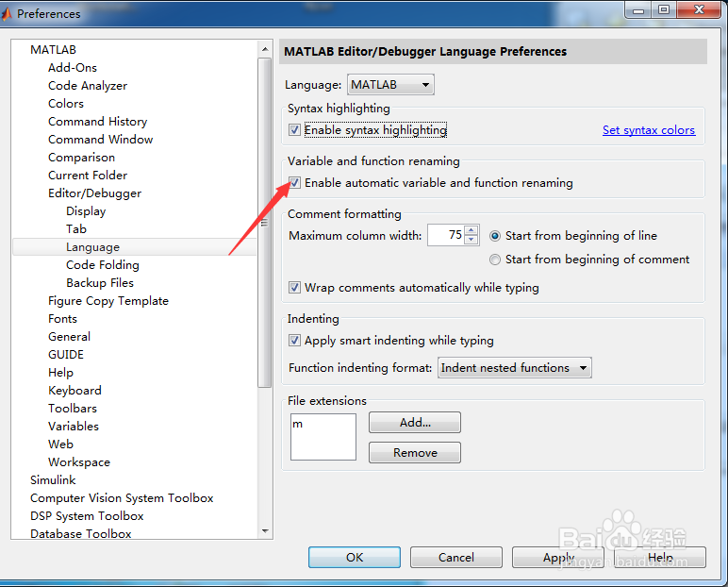
Task: Open Code Folding preferences
Action: point(102,264)
